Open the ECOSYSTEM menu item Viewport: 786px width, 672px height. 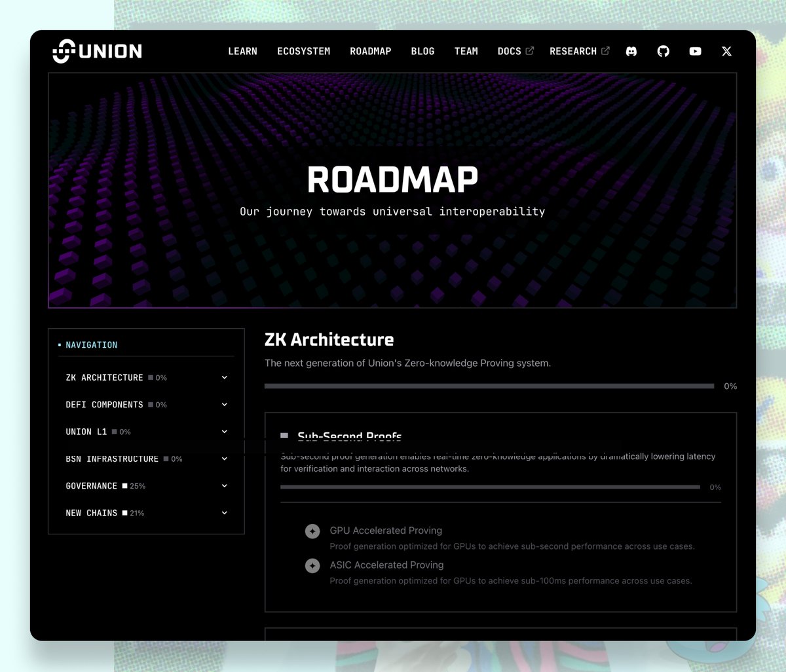(x=303, y=51)
